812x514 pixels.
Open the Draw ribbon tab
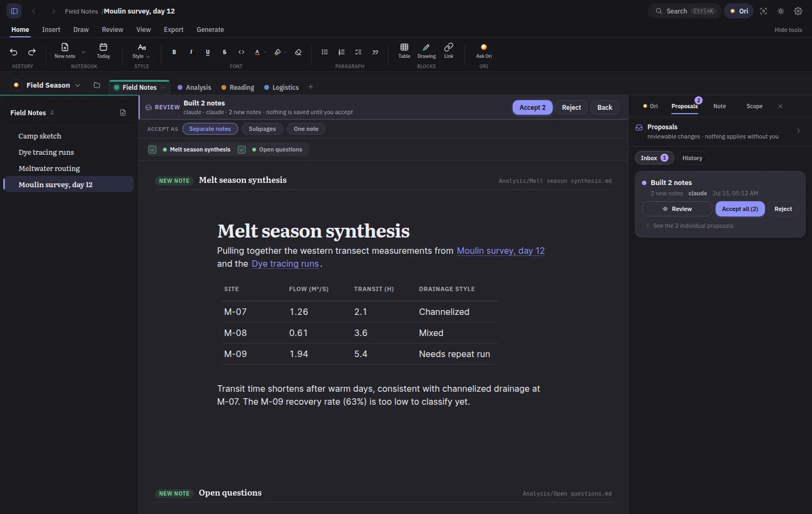(x=81, y=30)
